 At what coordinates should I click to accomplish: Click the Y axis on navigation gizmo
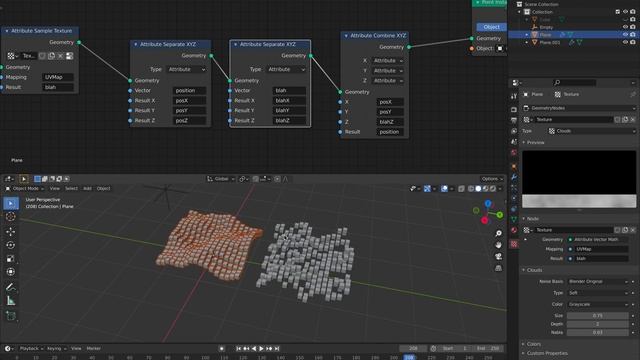pos(500,214)
